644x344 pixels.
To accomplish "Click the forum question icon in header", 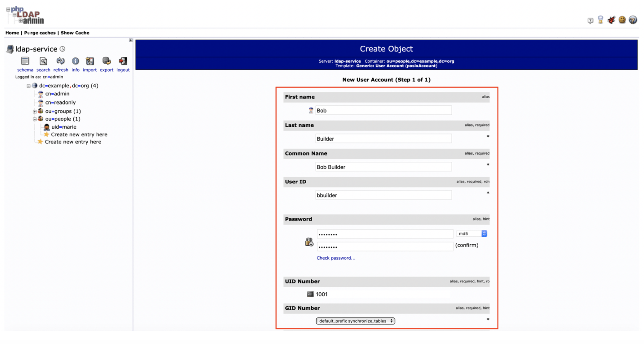I will coord(590,20).
